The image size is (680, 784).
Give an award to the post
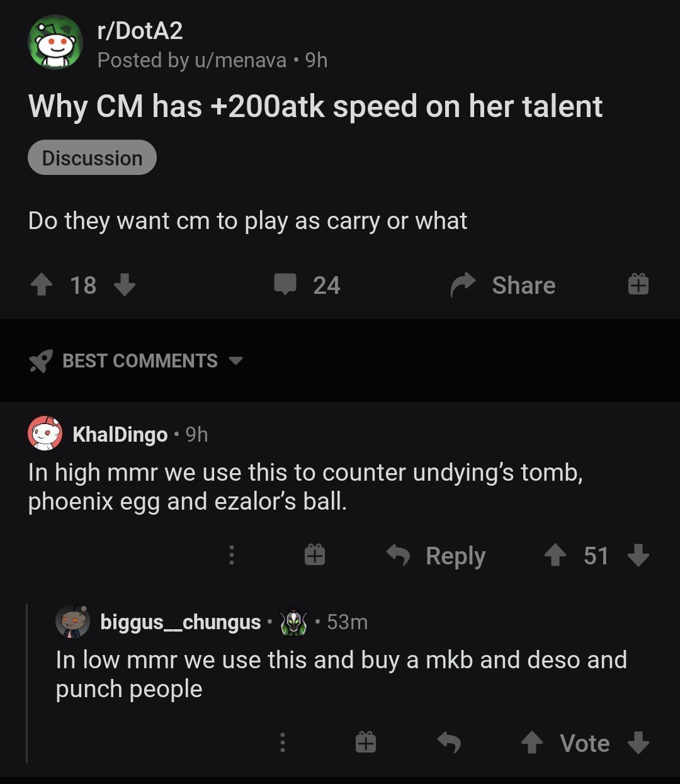click(x=638, y=285)
